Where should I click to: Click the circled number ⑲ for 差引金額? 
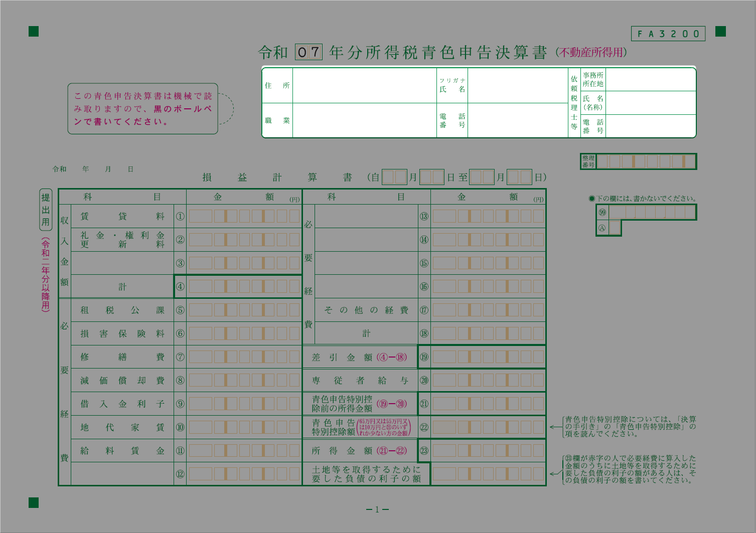click(x=424, y=357)
